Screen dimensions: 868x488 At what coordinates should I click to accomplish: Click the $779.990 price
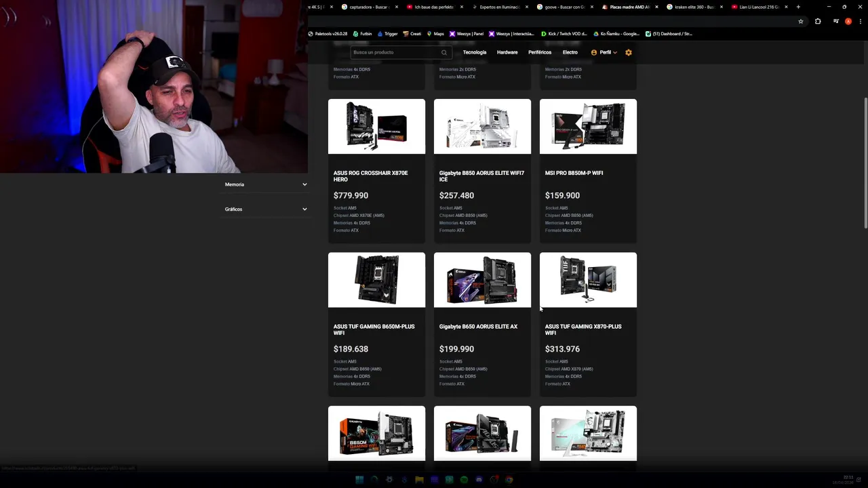pos(351,195)
